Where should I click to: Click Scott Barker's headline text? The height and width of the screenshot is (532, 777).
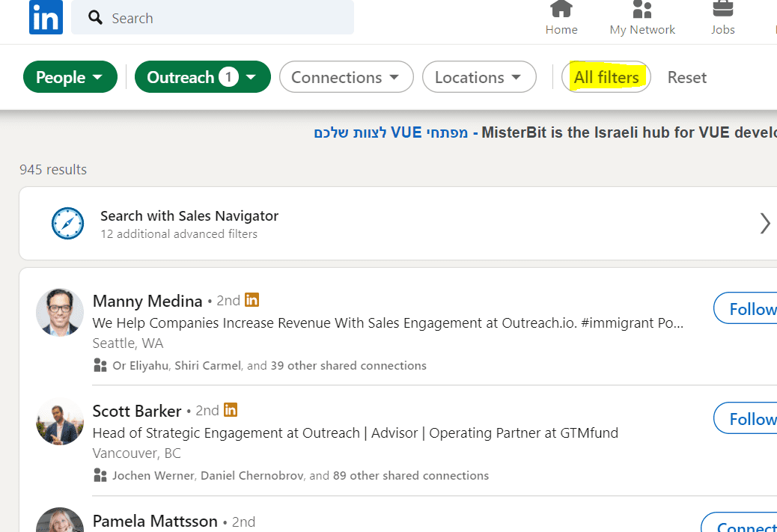tap(356, 433)
